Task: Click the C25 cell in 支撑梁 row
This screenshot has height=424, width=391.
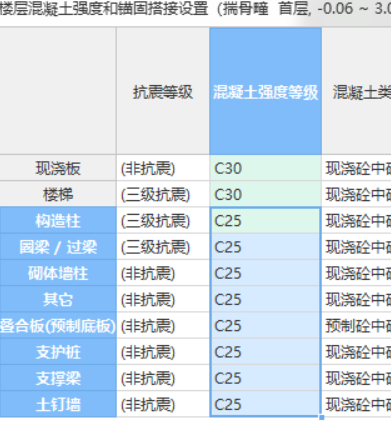Action: tap(265, 378)
